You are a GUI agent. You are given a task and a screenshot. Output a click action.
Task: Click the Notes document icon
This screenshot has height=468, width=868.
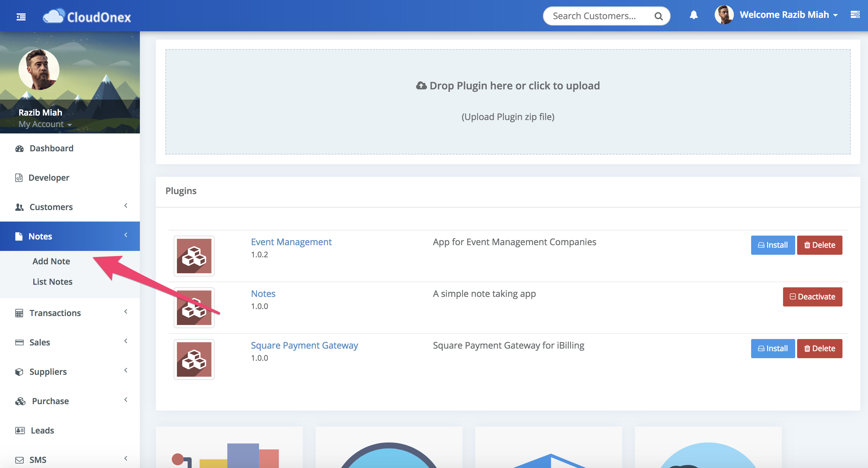(x=19, y=236)
